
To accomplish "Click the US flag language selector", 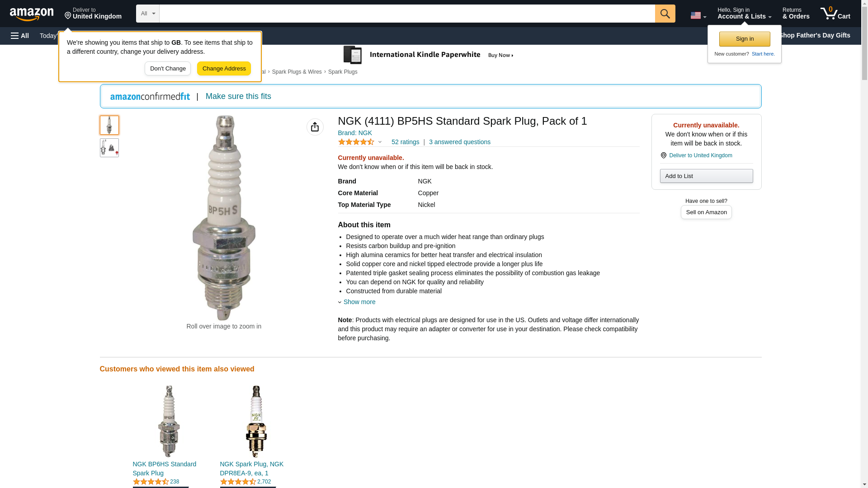I will (698, 15).
